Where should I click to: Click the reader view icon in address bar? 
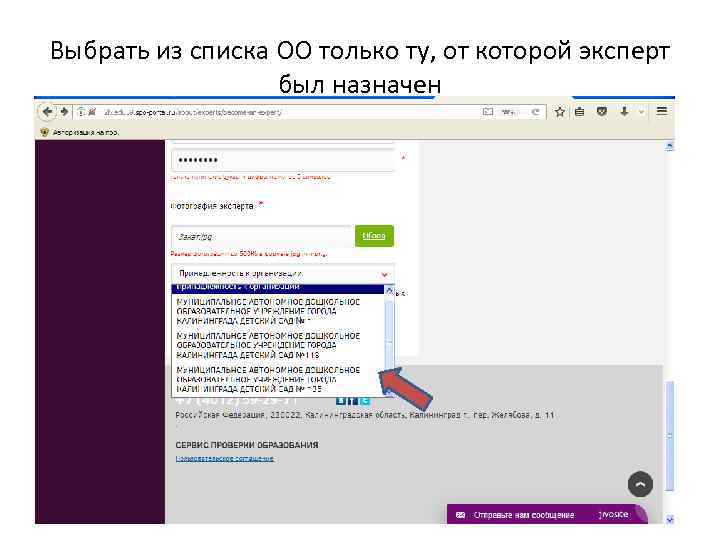[488, 112]
